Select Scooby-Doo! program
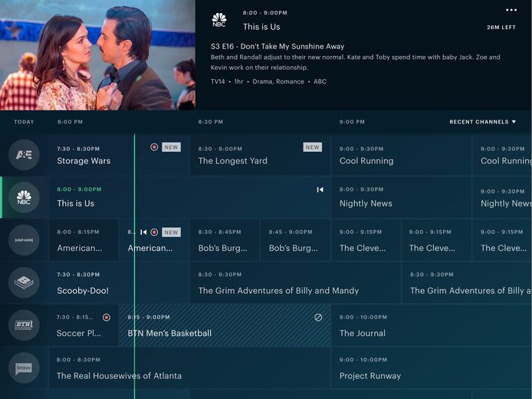Screen dimensions: 532x399 click(119, 282)
